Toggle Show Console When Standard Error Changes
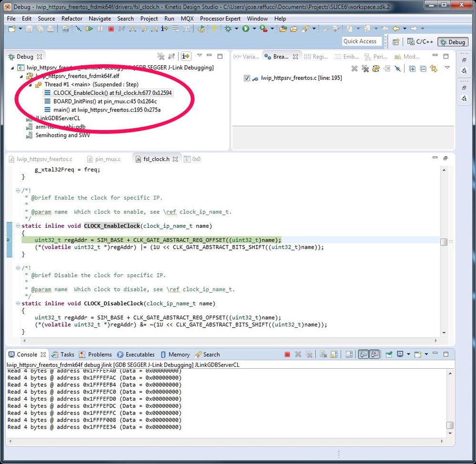Image resolution: width=476 pixels, height=464 pixels. 375,354
